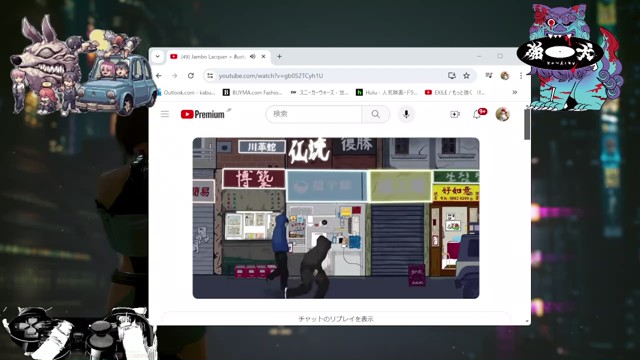Open the Hulu bookmark
This screenshot has width=640, height=360.
[387, 93]
